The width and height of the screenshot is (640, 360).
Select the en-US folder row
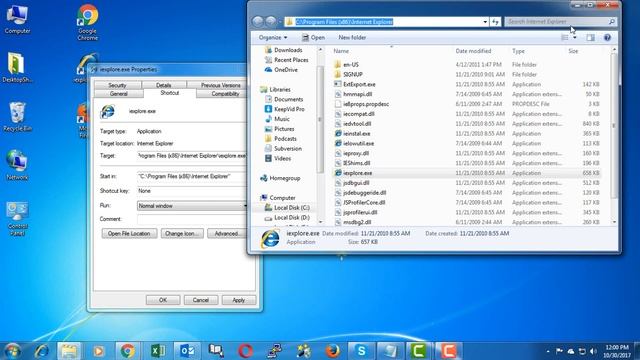point(467,64)
